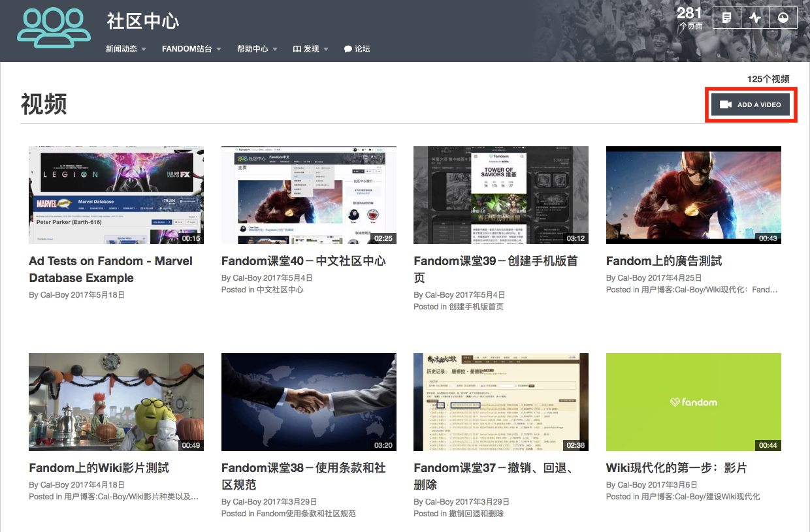Image resolution: width=810 pixels, height=532 pixels.
Task: Open the wiki activity pulse icon
Action: click(755, 18)
